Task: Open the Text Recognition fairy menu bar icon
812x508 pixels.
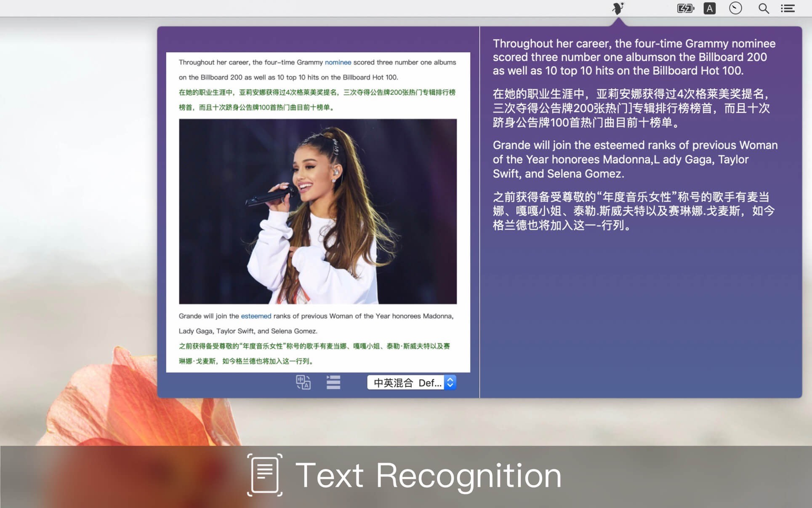Action: (618, 8)
